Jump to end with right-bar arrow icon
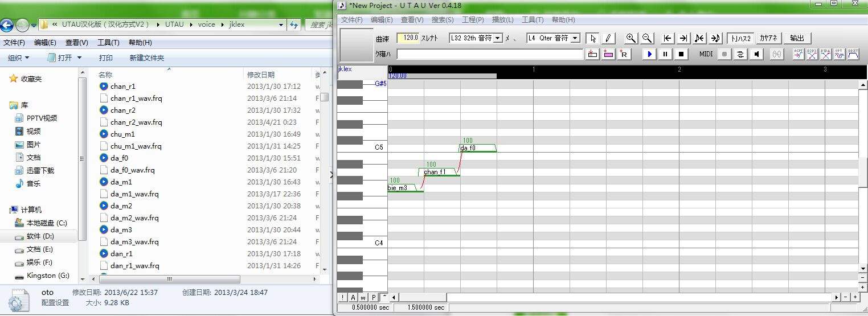 point(684,38)
